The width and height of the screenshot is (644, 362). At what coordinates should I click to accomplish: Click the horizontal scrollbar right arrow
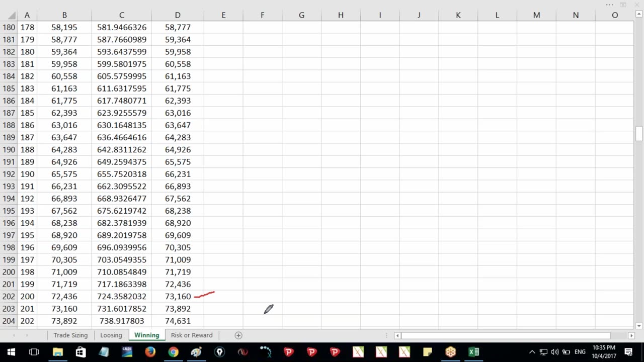[631, 335]
